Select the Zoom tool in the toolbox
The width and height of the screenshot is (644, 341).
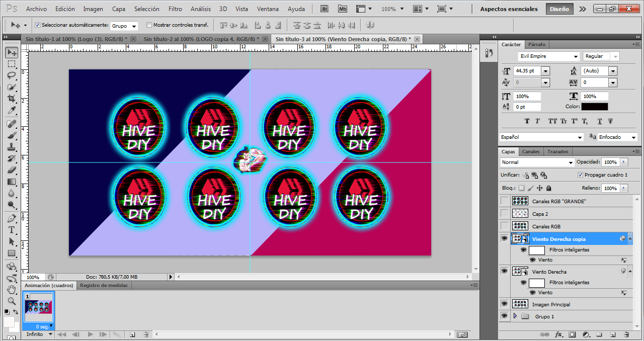(12, 301)
